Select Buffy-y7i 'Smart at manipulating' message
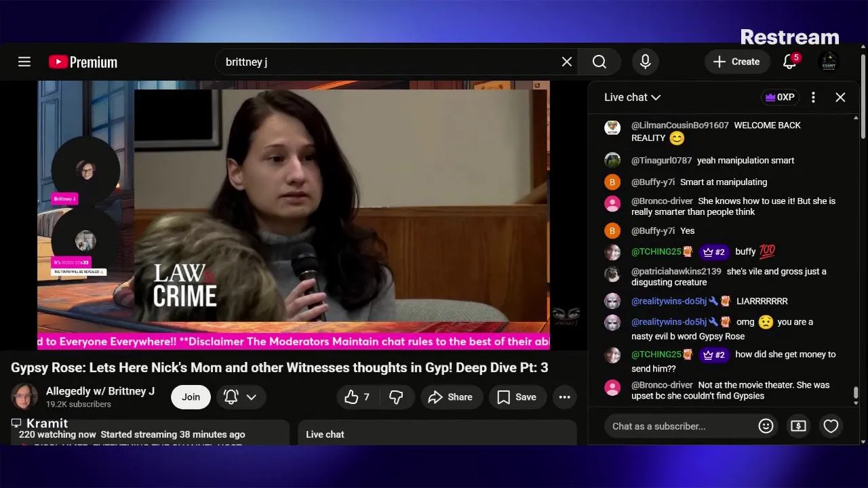868x488 pixels. pyautogui.click(x=724, y=182)
